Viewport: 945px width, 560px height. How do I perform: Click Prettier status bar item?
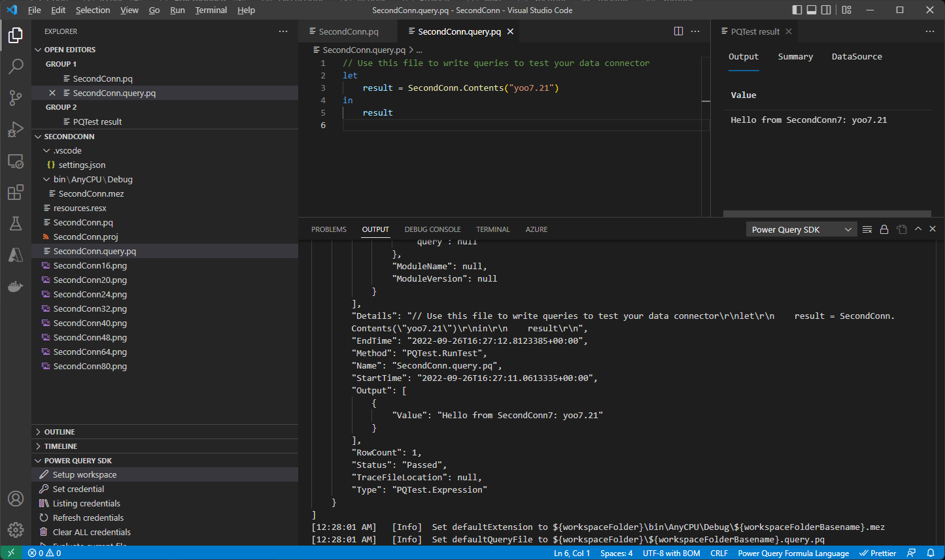[x=878, y=553]
